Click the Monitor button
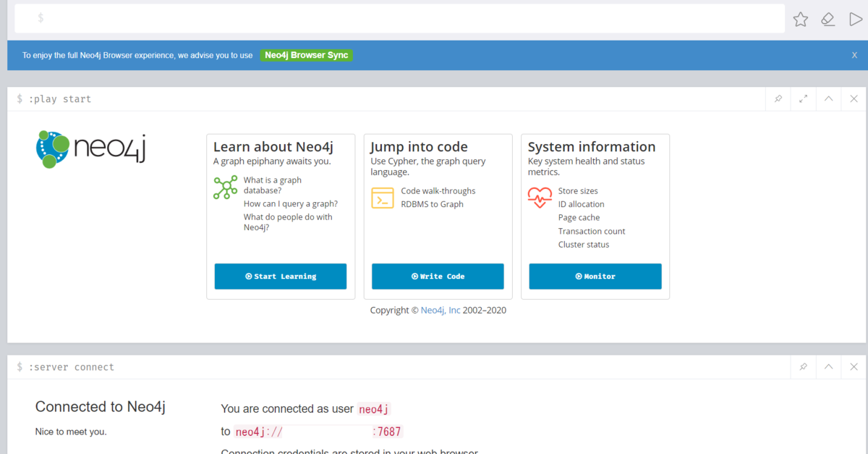The width and height of the screenshot is (868, 454). coord(595,277)
